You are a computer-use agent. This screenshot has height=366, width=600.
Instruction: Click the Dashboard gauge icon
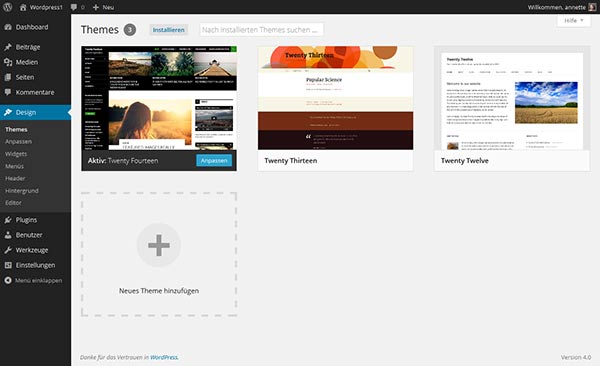8,27
